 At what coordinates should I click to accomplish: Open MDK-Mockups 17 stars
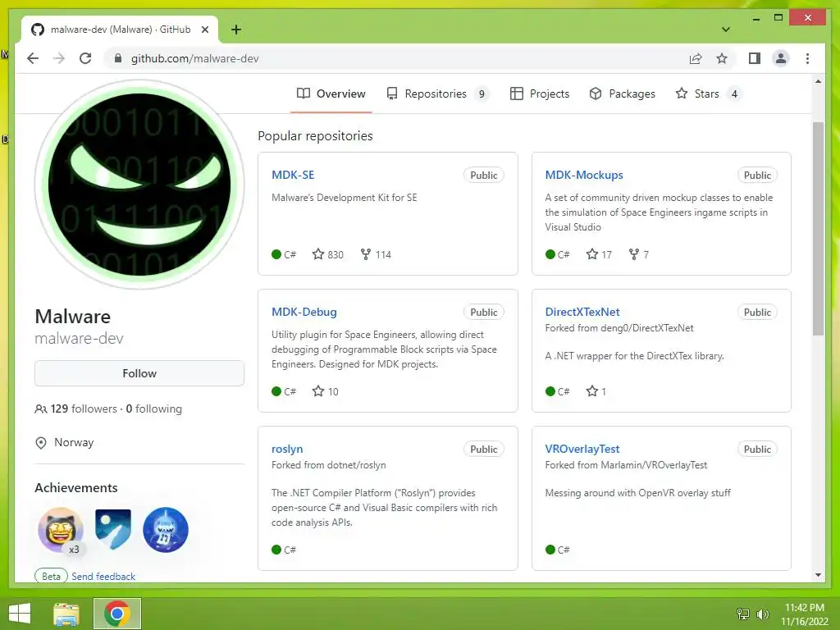click(x=599, y=254)
